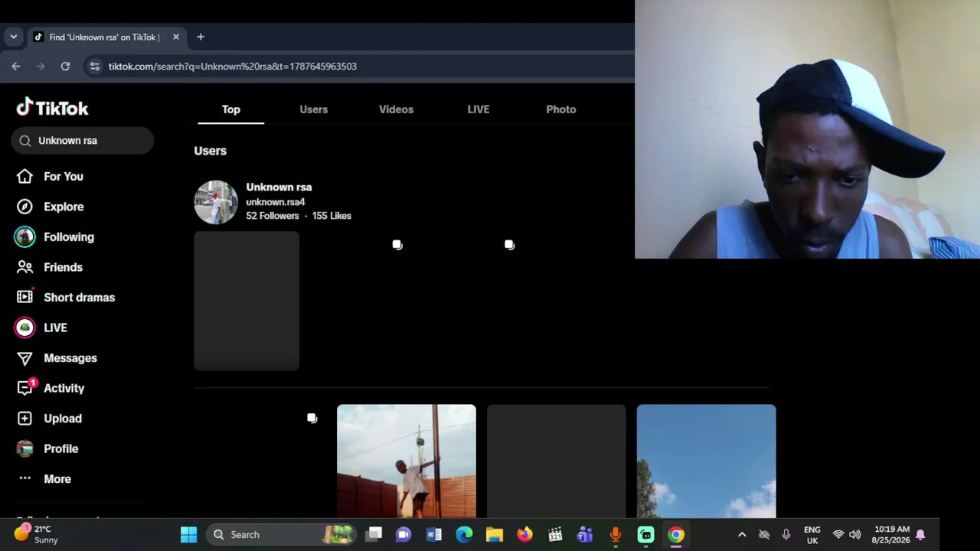Image resolution: width=980 pixels, height=551 pixels.
Task: View site information icon in address bar
Action: coord(95,67)
